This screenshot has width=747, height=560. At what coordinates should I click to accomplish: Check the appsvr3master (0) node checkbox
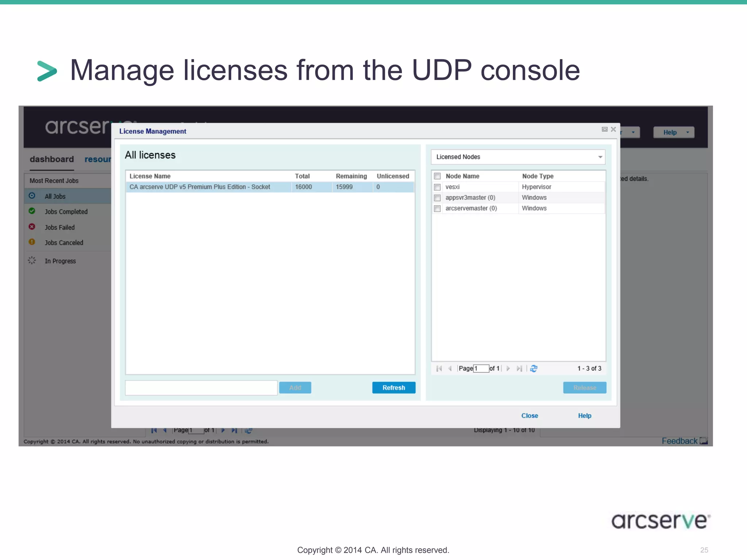click(x=437, y=198)
